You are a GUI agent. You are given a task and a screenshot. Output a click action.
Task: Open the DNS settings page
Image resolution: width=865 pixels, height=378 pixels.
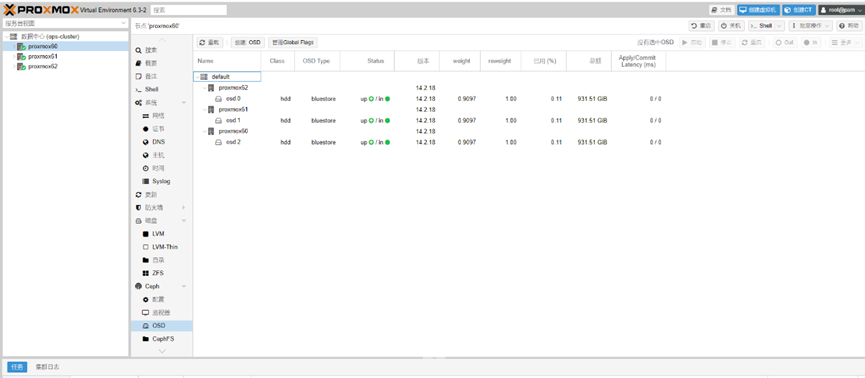tap(158, 142)
